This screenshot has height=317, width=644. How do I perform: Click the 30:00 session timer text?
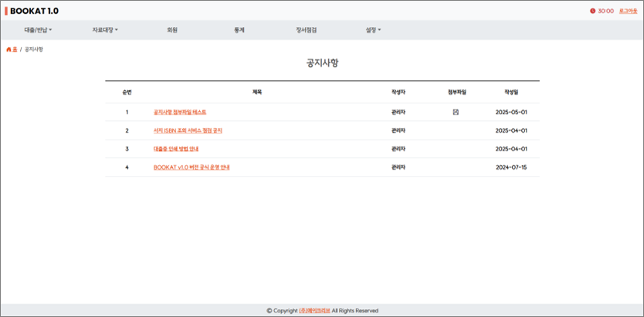[605, 11]
